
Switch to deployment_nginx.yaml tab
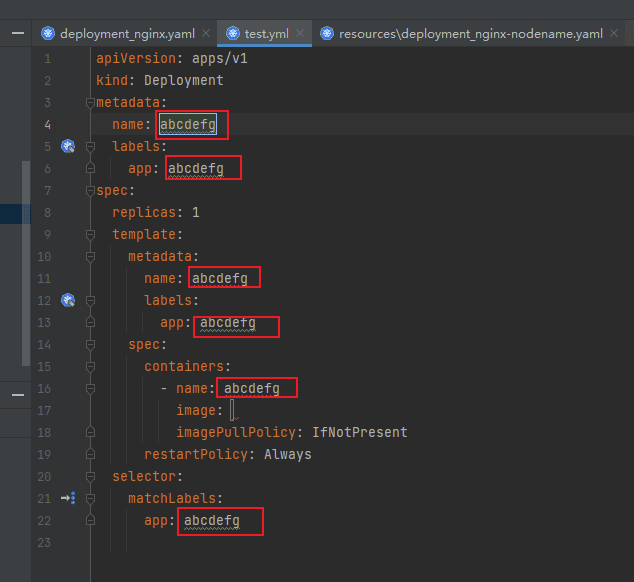(127, 34)
